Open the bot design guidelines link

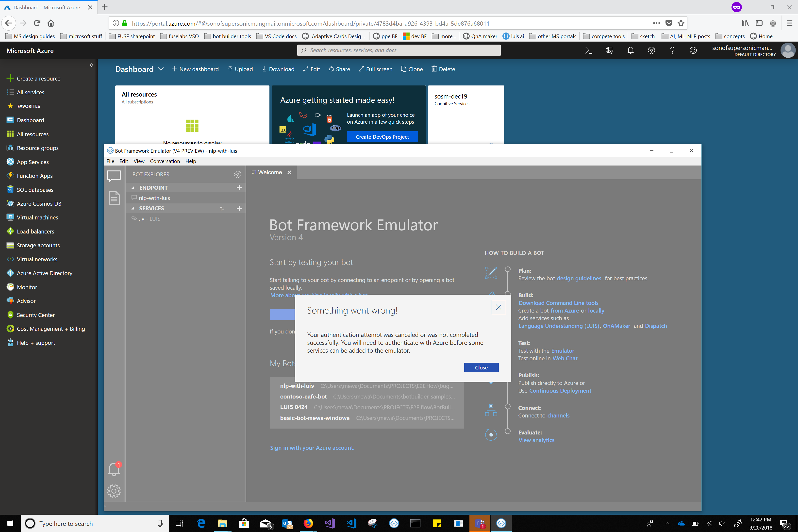(x=579, y=278)
